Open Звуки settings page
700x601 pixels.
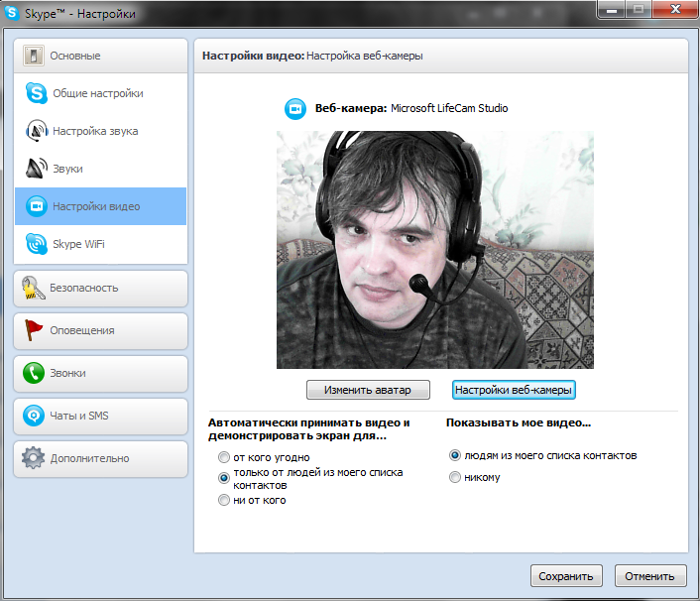[x=101, y=169]
